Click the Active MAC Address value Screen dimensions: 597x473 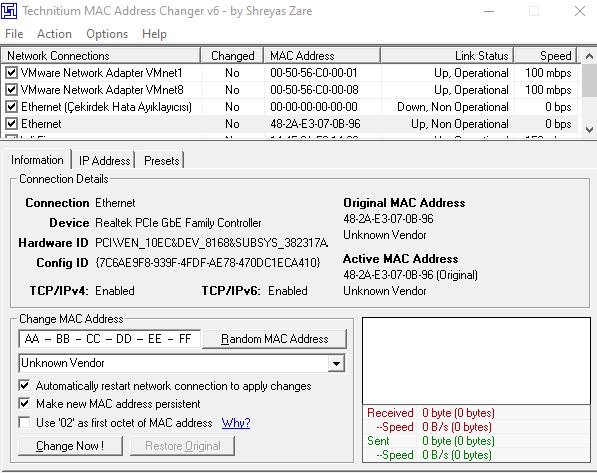410,275
